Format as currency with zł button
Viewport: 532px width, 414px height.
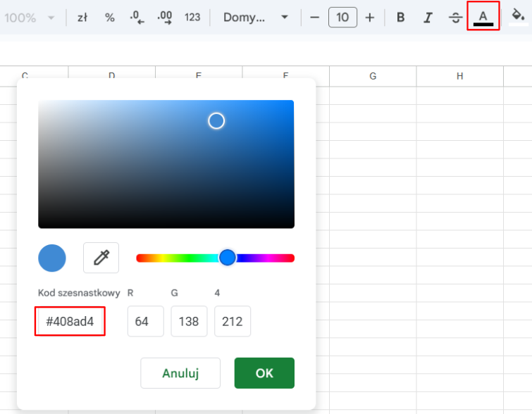point(82,18)
